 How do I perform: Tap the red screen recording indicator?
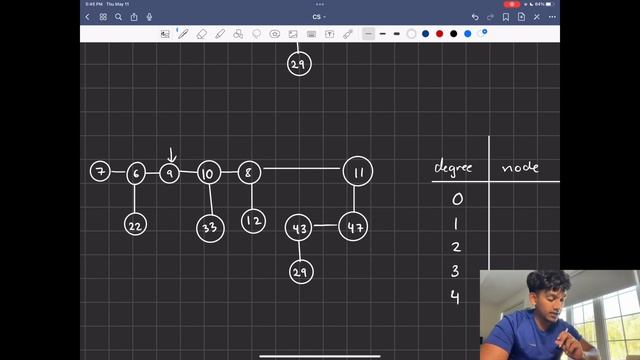pos(512,4)
